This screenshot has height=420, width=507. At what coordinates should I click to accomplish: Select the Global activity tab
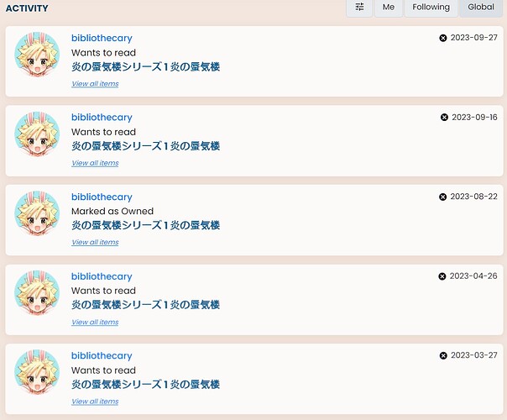coord(481,8)
